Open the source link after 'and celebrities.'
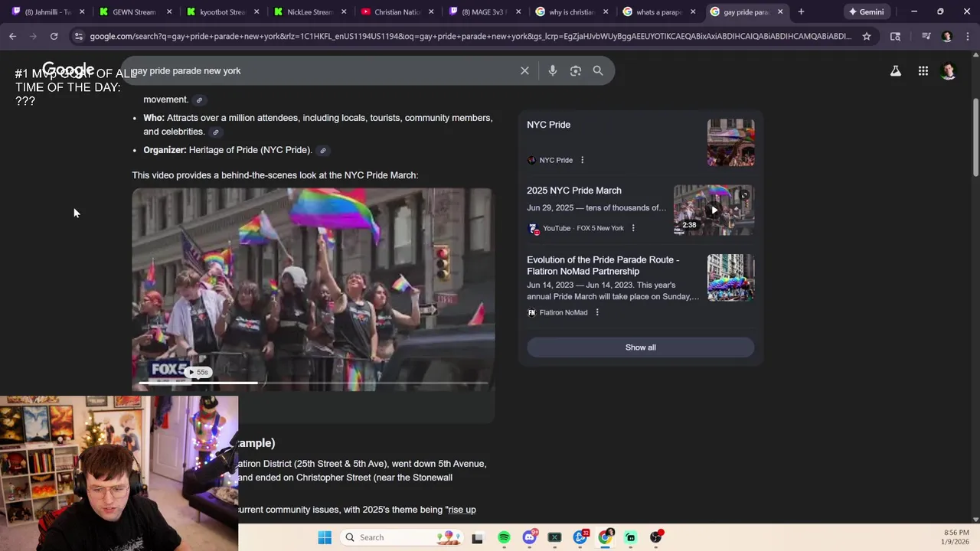The width and height of the screenshot is (980, 551). tap(215, 132)
